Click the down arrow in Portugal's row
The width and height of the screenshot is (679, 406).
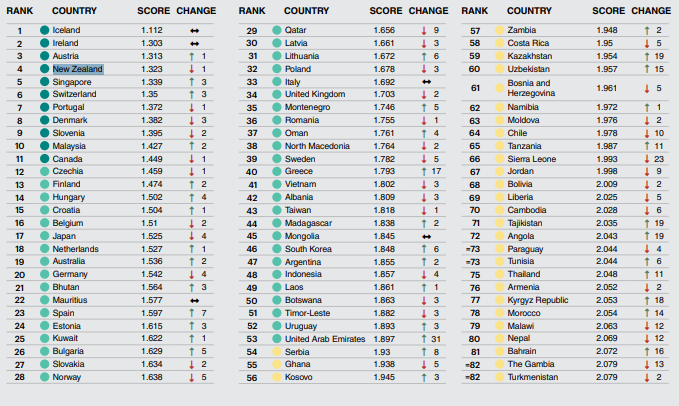[191, 107]
